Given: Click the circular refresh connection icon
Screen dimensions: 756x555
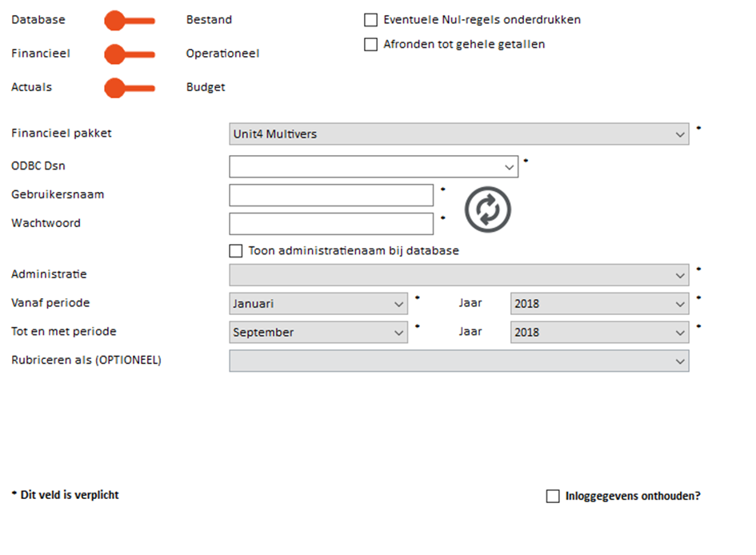Looking at the screenshot, I should (x=487, y=210).
